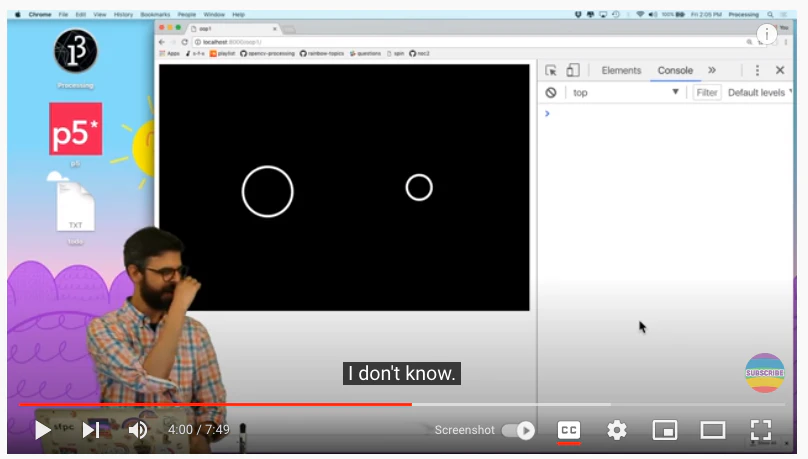
Task: Click the Screenshot button in player controls
Action: [x=464, y=430]
